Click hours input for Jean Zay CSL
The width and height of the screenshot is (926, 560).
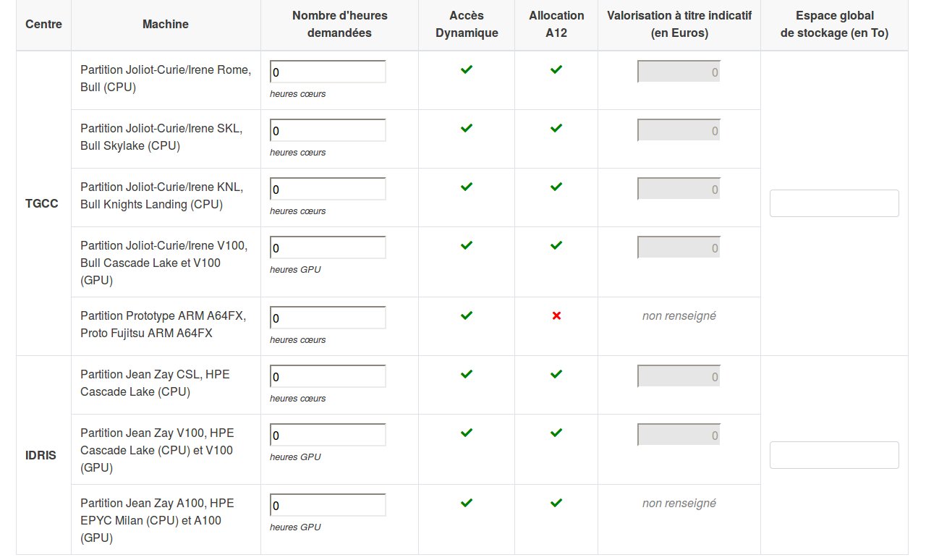328,376
